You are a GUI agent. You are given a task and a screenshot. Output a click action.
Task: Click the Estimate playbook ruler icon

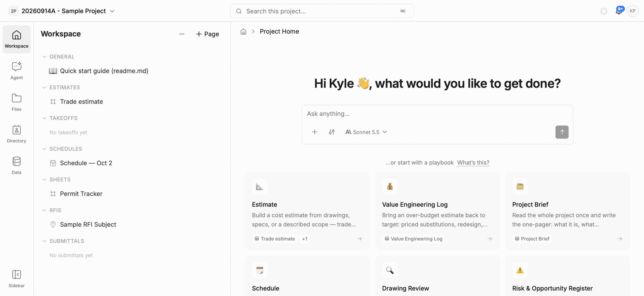[260, 187]
